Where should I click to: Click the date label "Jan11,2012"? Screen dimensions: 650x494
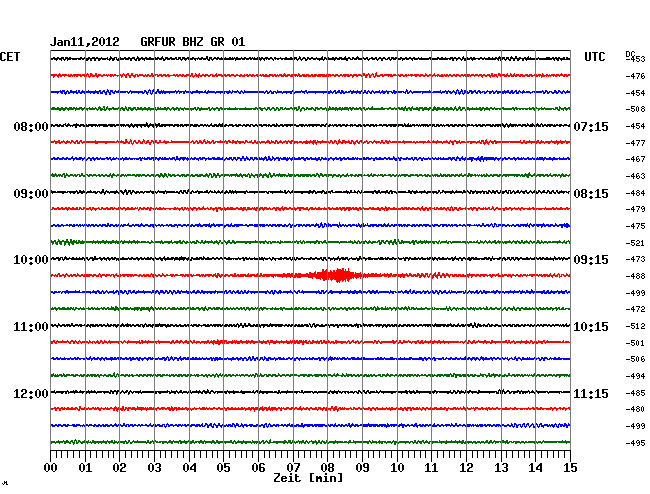85,42
